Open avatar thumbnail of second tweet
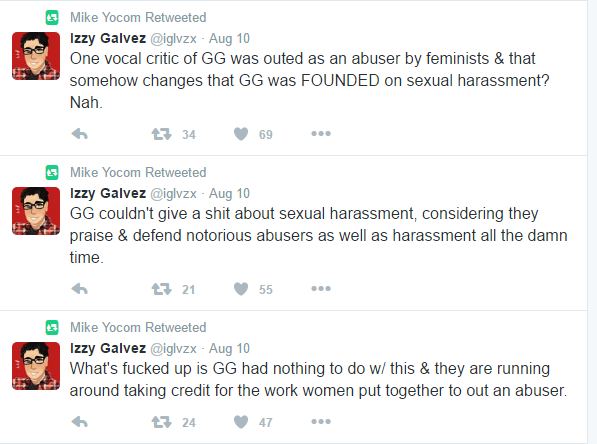Image resolution: width=597 pixels, height=444 pixels. [x=36, y=211]
